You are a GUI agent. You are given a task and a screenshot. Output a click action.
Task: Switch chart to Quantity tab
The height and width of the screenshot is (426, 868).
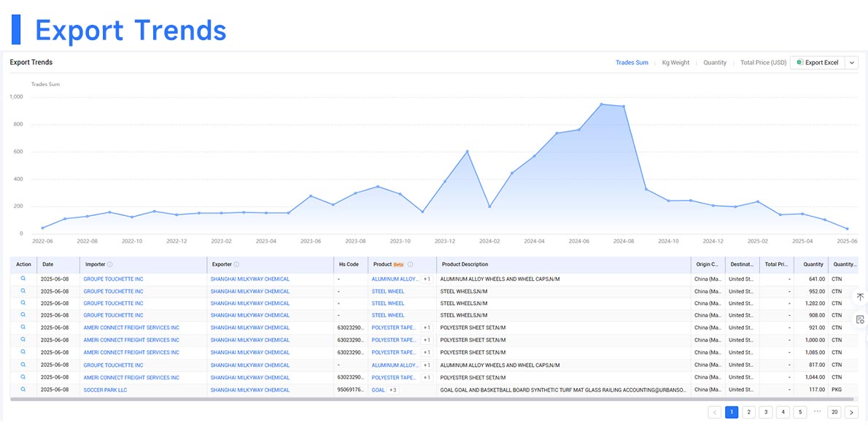click(x=715, y=63)
